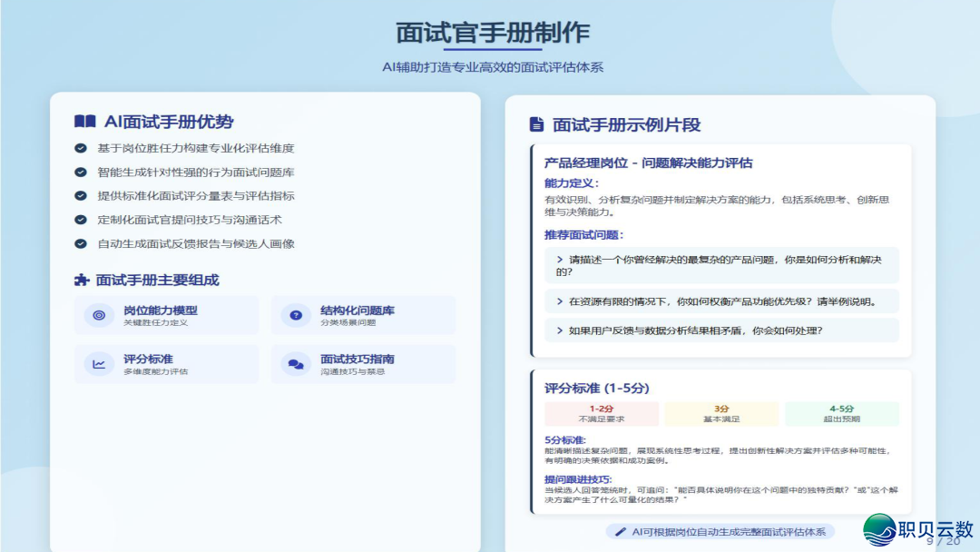This screenshot has width=980, height=552.
Task: Click the paragraph starting 能清晰描述复杂问题
Action: coord(717,455)
